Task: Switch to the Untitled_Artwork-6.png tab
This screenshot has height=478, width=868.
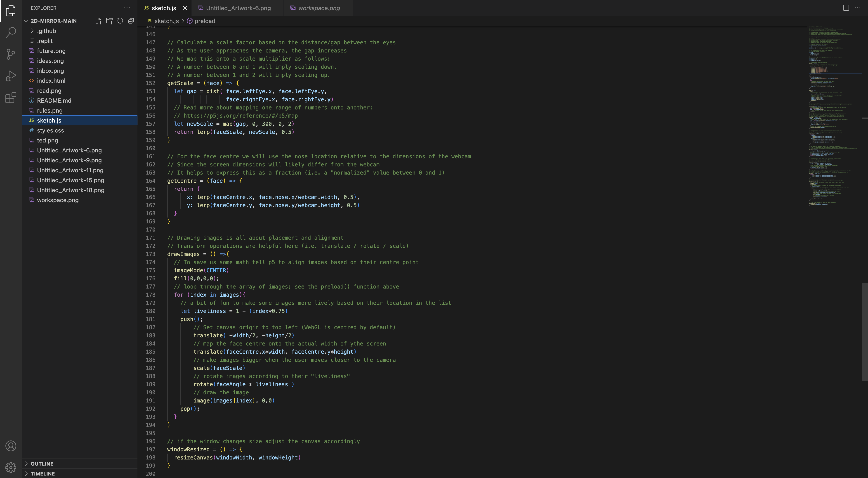Action: tap(238, 8)
